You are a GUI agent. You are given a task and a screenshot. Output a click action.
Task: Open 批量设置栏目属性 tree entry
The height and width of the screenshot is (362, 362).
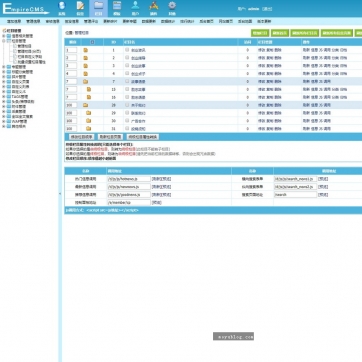32,62
